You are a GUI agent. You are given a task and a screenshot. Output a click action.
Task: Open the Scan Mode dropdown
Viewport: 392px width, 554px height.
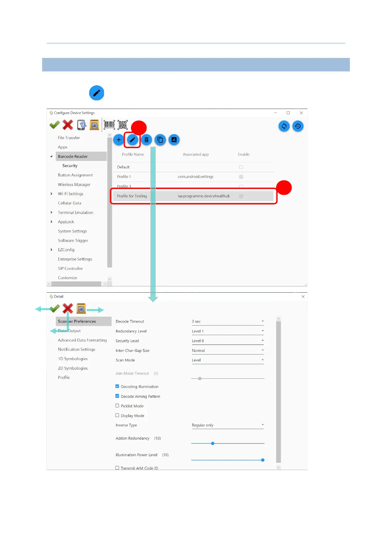tap(228, 360)
